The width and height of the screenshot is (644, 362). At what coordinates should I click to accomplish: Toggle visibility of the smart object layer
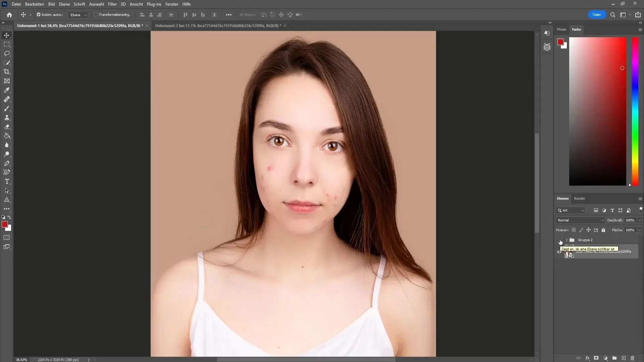559,252
